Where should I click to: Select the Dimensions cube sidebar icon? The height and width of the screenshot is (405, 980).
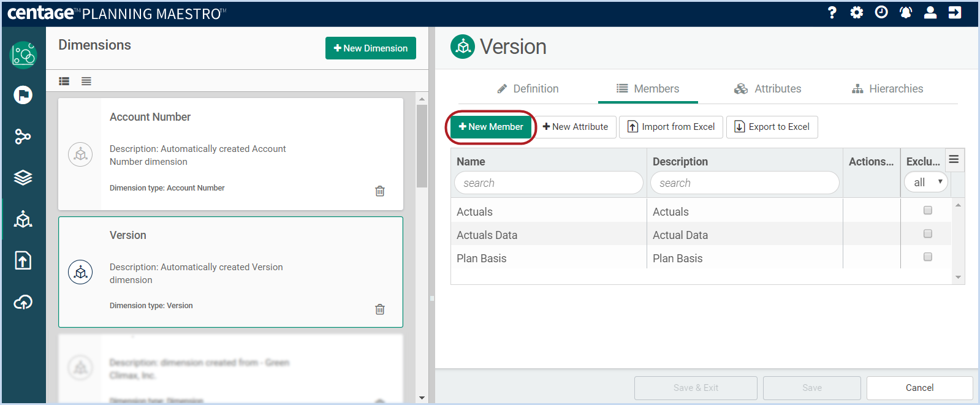[x=23, y=219]
